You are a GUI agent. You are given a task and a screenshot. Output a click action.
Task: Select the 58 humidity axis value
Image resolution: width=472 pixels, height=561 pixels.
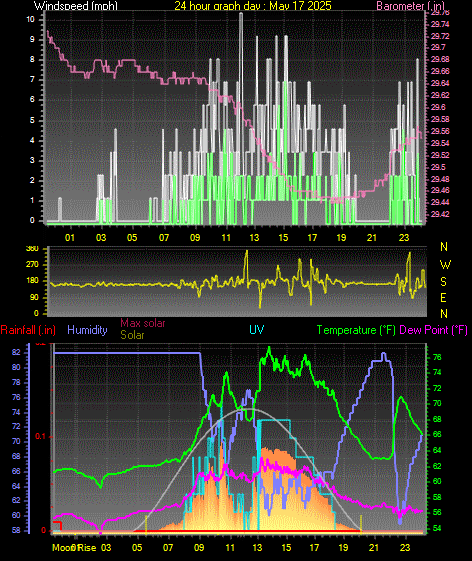click(x=16, y=530)
